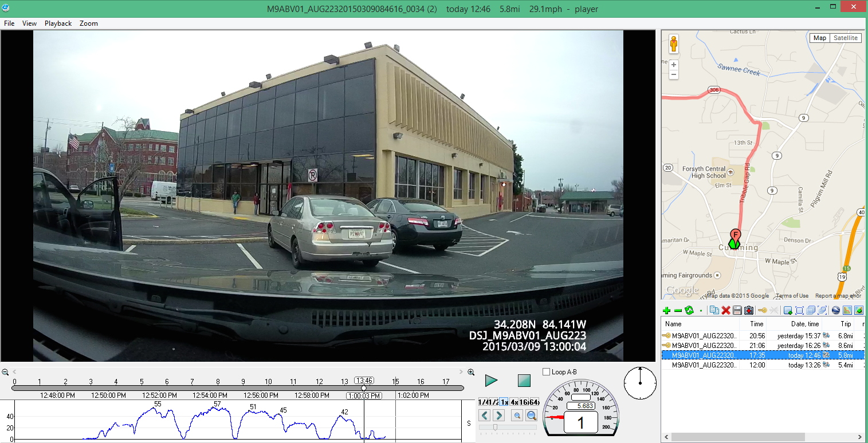Click the green plus add-file icon
This screenshot has height=443, width=868.
click(666, 310)
